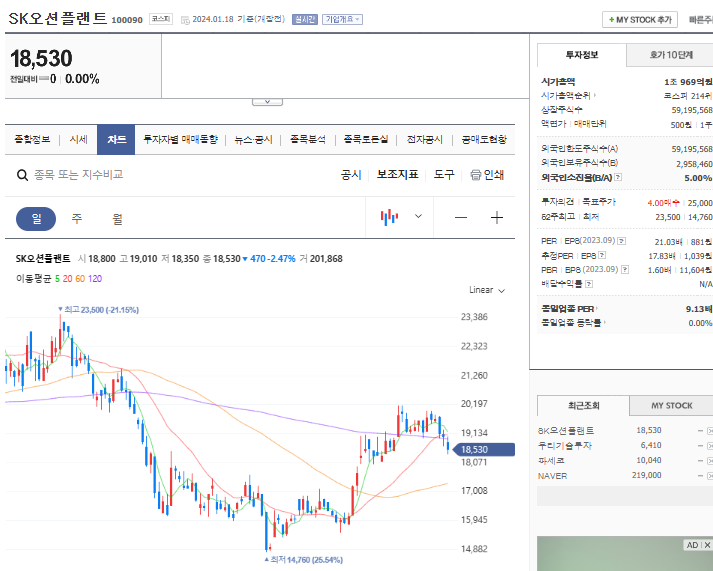Click the magnifier search icon
The height and width of the screenshot is (571, 713).
point(22,175)
